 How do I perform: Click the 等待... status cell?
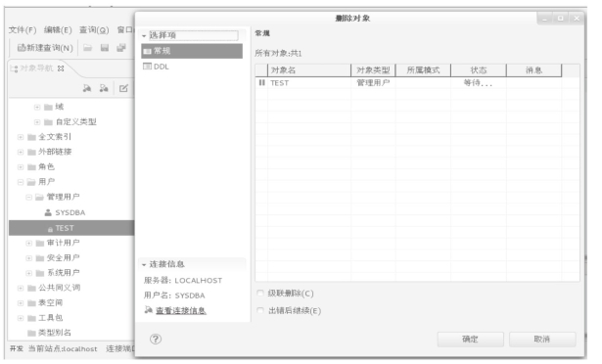click(478, 83)
